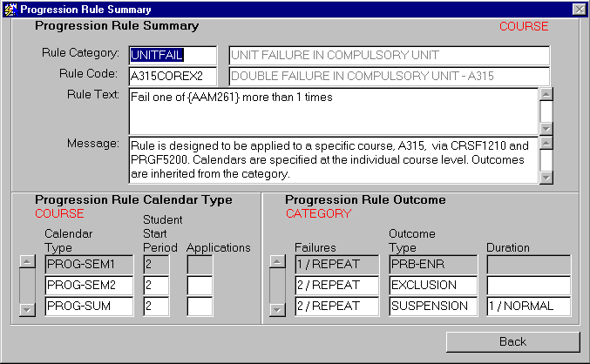Click the application icon in the title bar
590x364 pixels.
(10, 9)
